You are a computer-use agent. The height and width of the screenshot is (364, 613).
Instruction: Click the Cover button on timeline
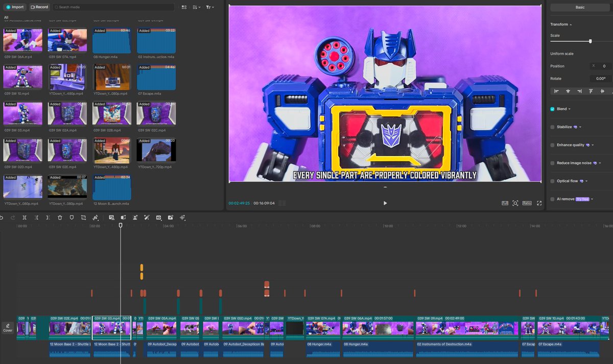click(x=8, y=328)
